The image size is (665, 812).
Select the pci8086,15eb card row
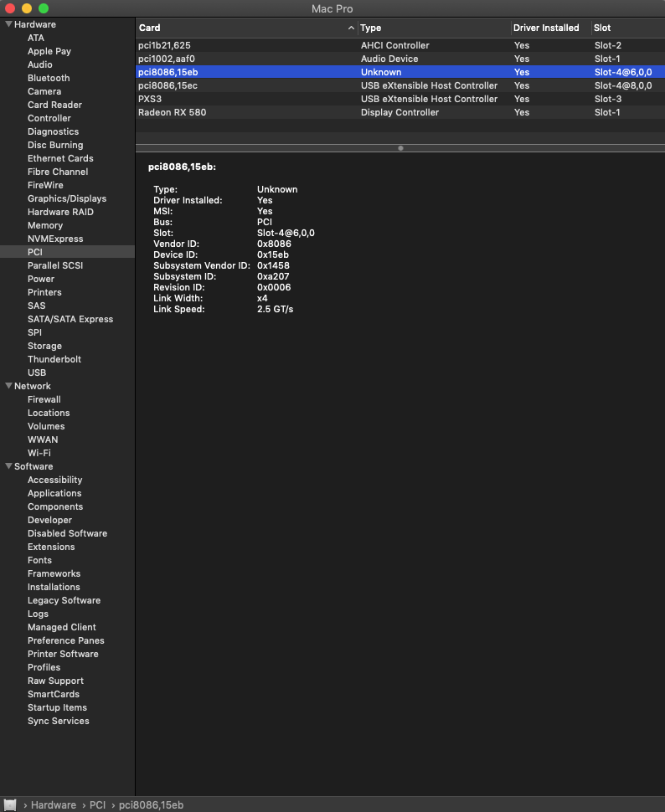400,72
